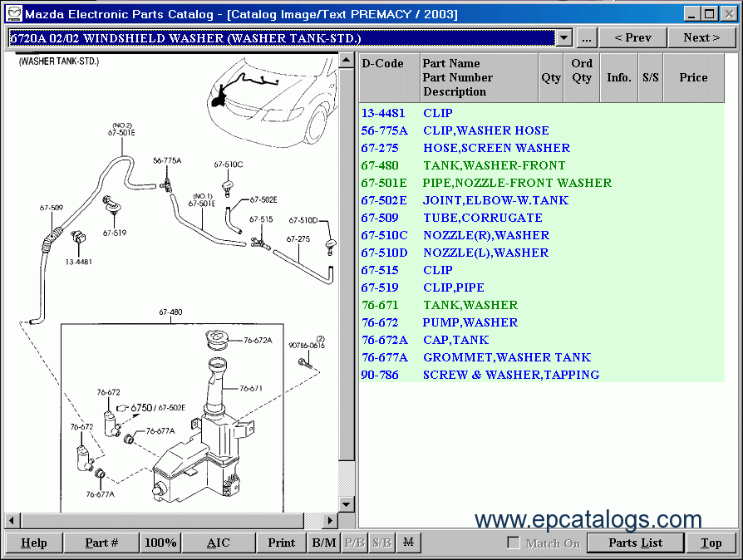Image resolution: width=743 pixels, height=560 pixels.
Task: Select the 76-677A GROMMET,WASHER TANK row
Action: coord(542,357)
